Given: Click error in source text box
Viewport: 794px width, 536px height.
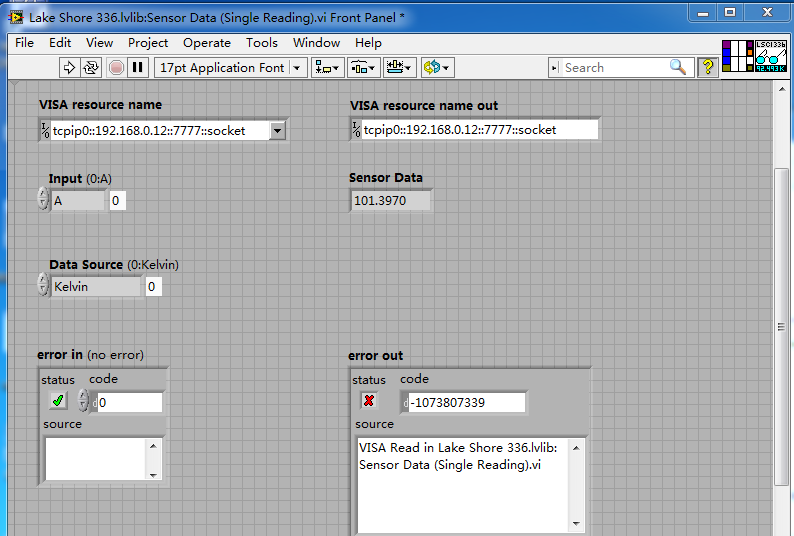Looking at the screenshot, I should (96, 459).
